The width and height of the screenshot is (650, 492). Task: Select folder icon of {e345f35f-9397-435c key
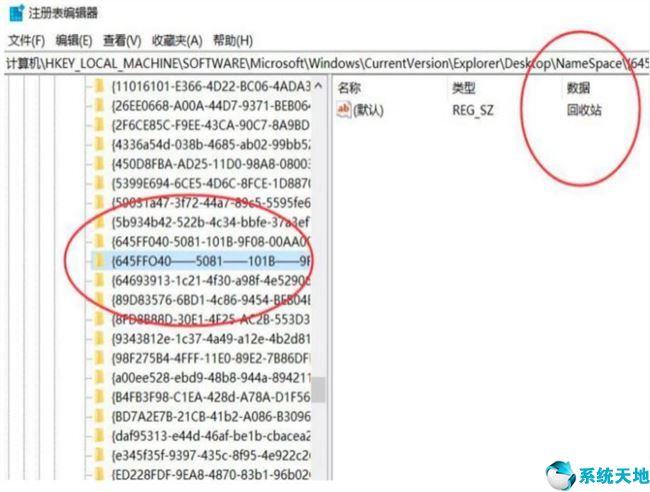click(99, 455)
